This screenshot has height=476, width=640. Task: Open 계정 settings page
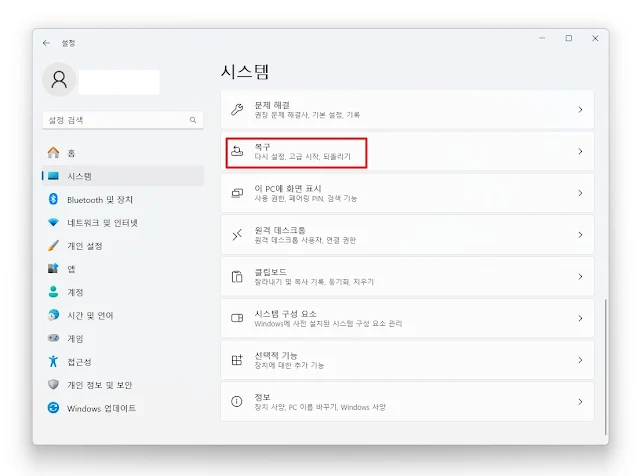(123, 292)
